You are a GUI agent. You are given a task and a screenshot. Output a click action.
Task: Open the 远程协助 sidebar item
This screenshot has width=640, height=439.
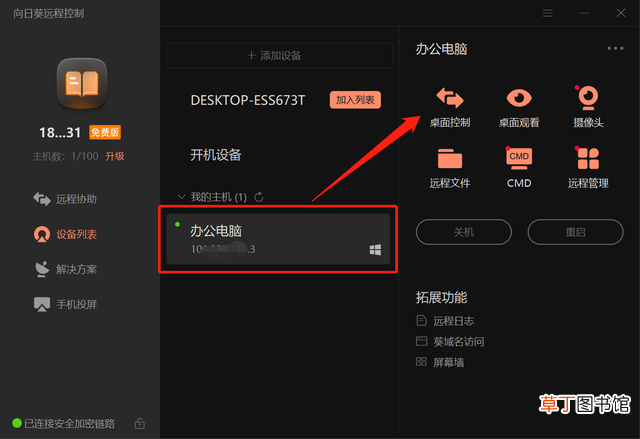tap(65, 199)
